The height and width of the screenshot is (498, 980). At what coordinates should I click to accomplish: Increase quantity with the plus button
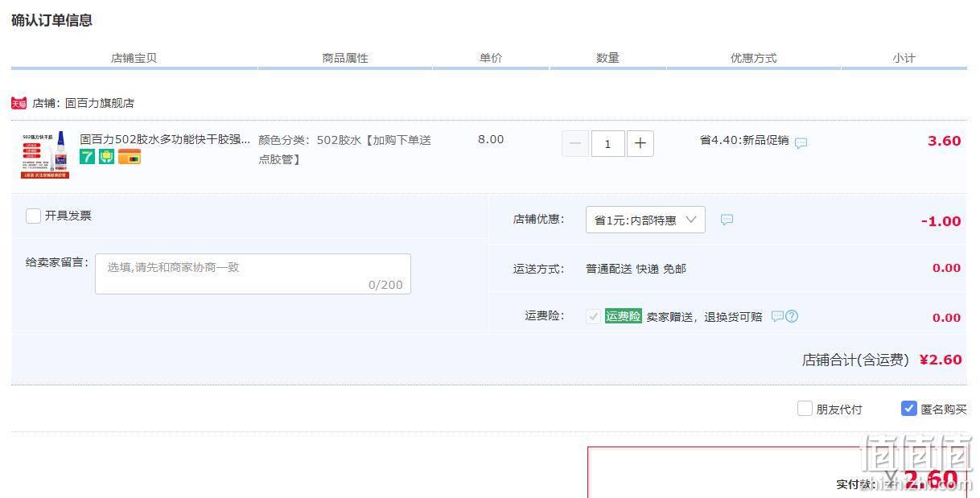[640, 143]
